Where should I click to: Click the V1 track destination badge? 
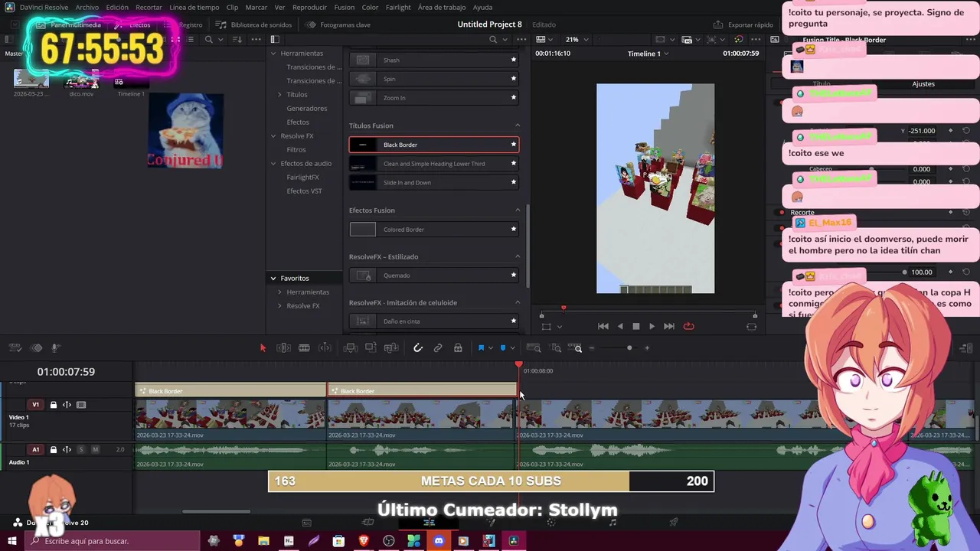point(35,405)
